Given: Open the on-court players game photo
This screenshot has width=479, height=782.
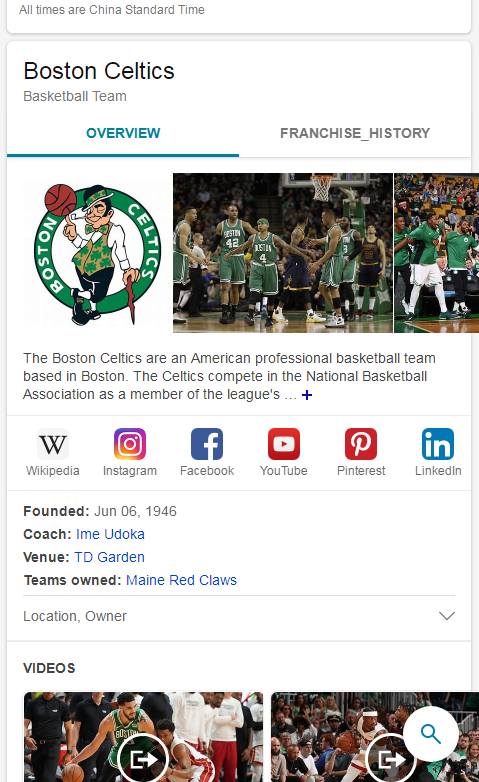Looking at the screenshot, I should [283, 253].
